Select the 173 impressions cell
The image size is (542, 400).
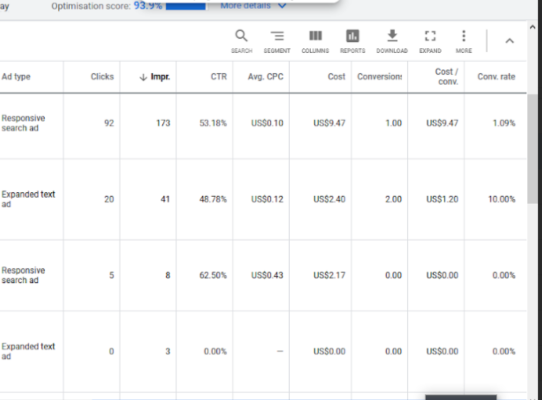tap(163, 123)
